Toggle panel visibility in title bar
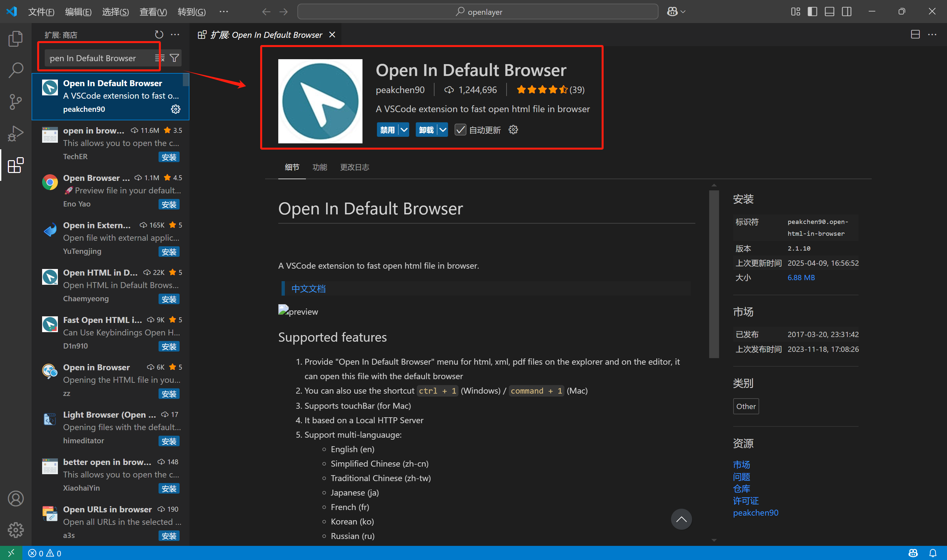947x560 pixels. coord(829,12)
